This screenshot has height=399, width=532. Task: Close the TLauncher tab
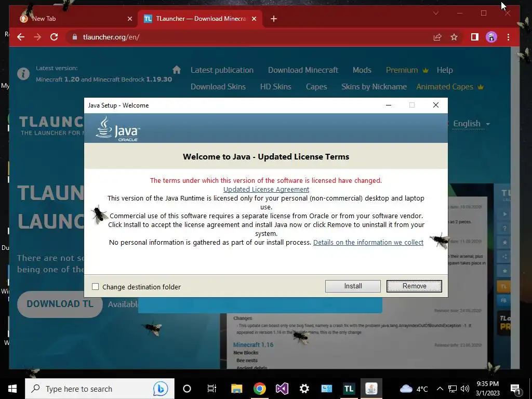coord(254,19)
